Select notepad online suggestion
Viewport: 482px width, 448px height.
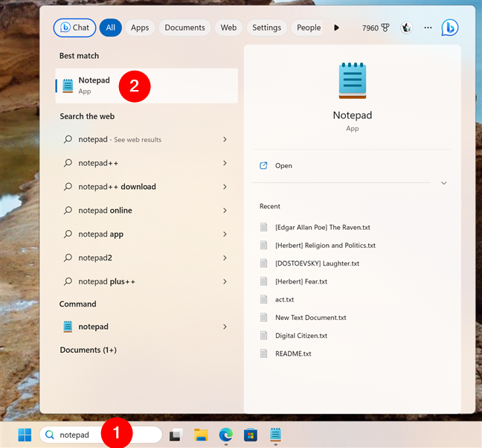tap(147, 211)
